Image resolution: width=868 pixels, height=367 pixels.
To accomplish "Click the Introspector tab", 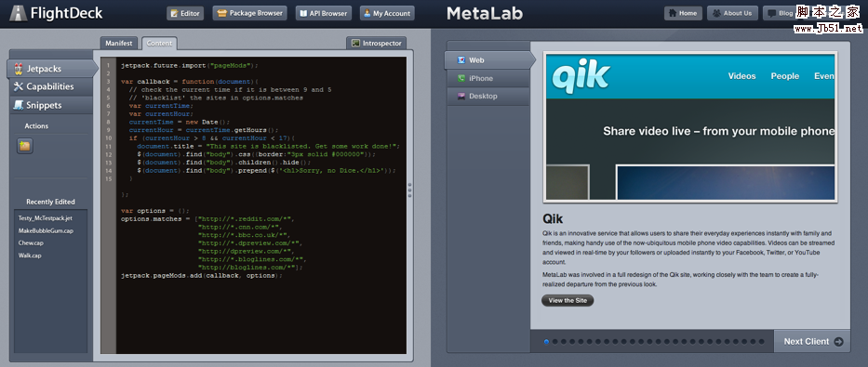I will point(377,43).
